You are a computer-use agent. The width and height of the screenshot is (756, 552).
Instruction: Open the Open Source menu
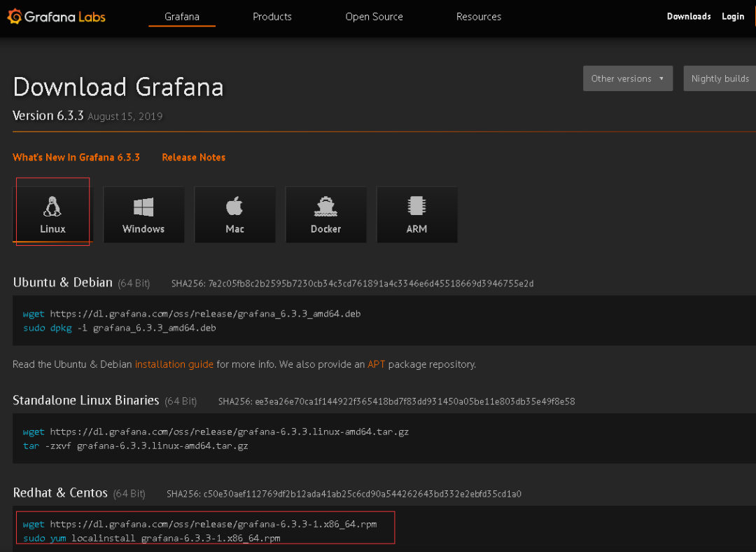pos(374,17)
